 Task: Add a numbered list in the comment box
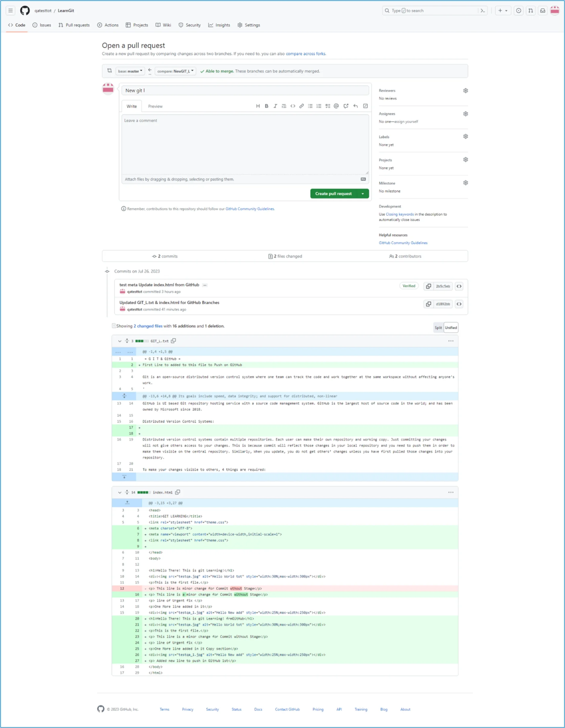318,106
